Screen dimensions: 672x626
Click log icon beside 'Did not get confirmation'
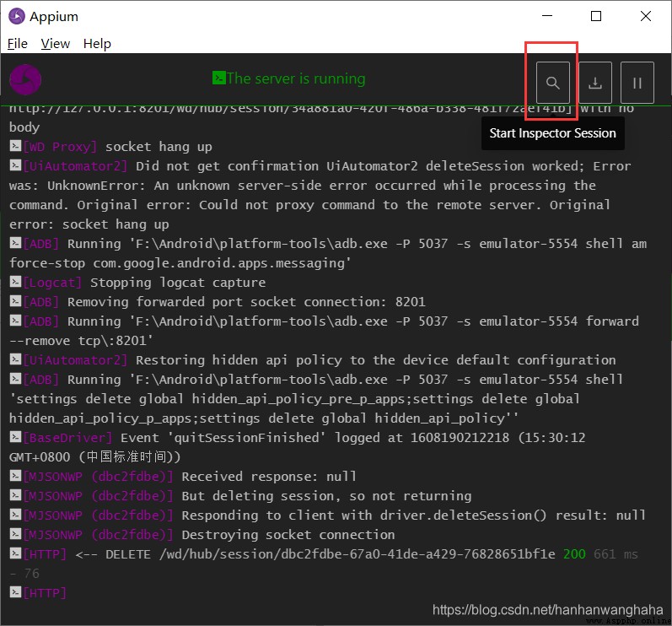(15, 165)
